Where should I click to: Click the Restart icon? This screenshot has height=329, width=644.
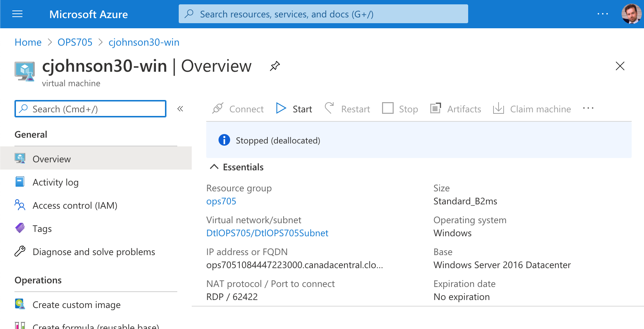[329, 108]
